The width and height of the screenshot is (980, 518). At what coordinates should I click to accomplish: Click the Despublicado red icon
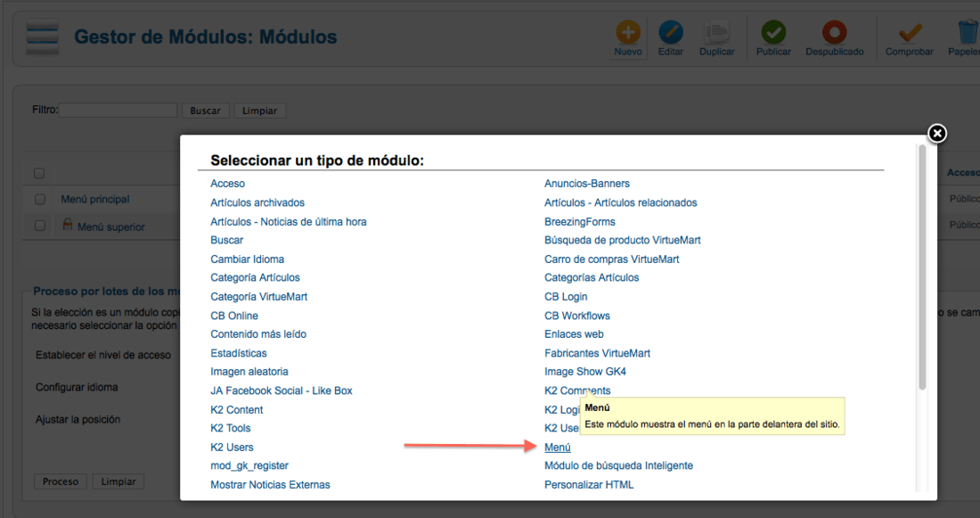point(834,32)
